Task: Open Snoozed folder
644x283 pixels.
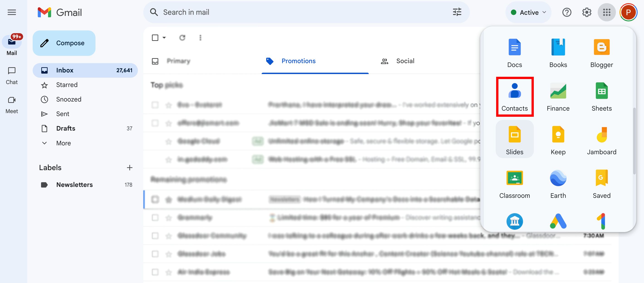Action: [85, 99]
